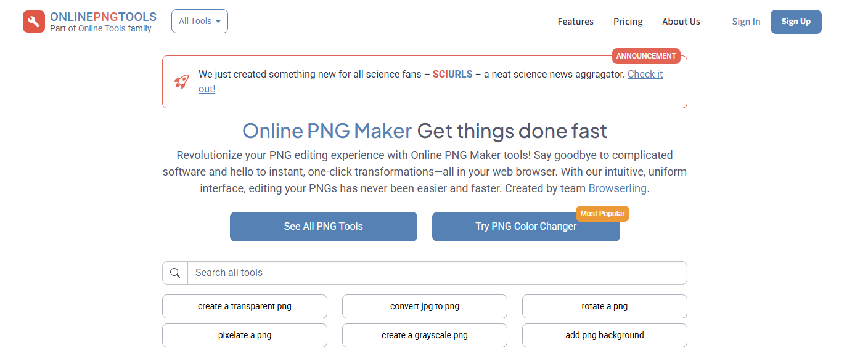Select the rotate a png tool
Image resolution: width=868 pixels, height=364 pixels.
coord(604,306)
